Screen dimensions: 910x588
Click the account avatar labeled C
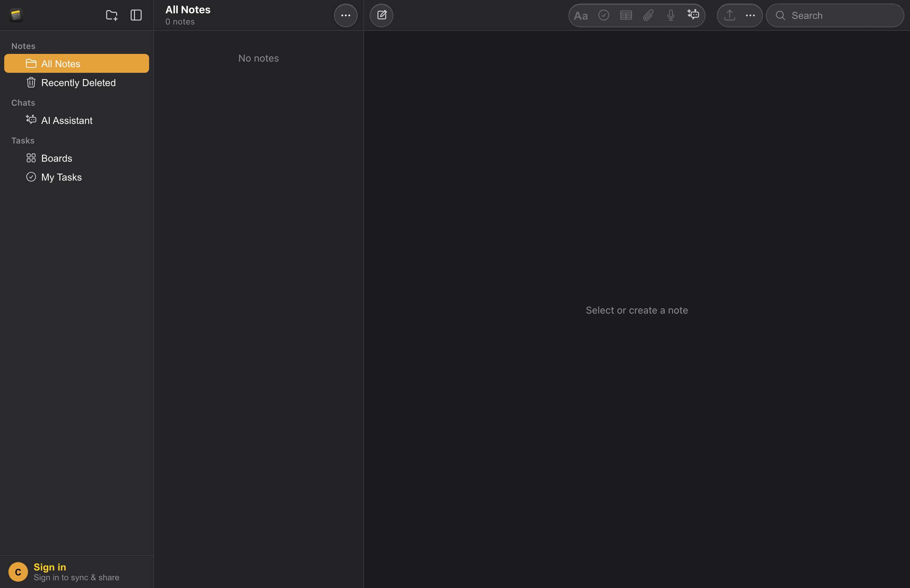[x=18, y=572]
